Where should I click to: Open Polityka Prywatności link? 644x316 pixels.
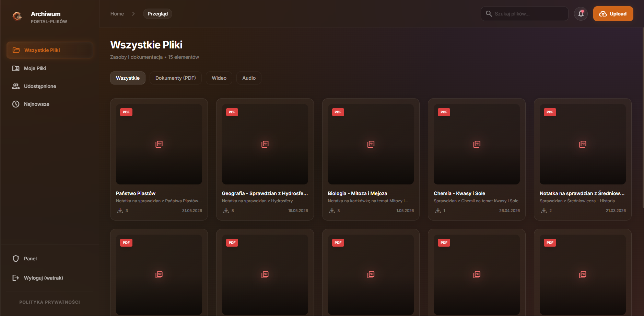pos(50,302)
